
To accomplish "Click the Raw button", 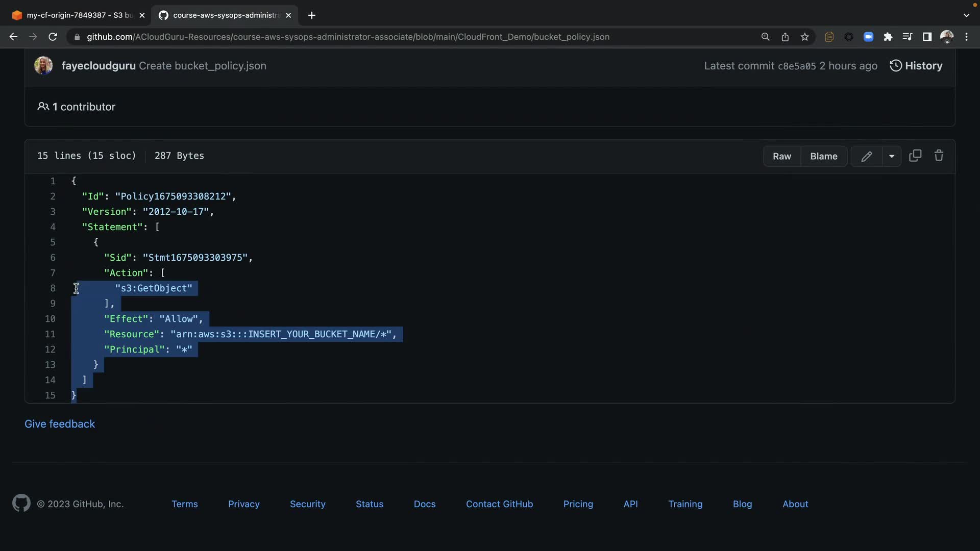I will [781, 156].
